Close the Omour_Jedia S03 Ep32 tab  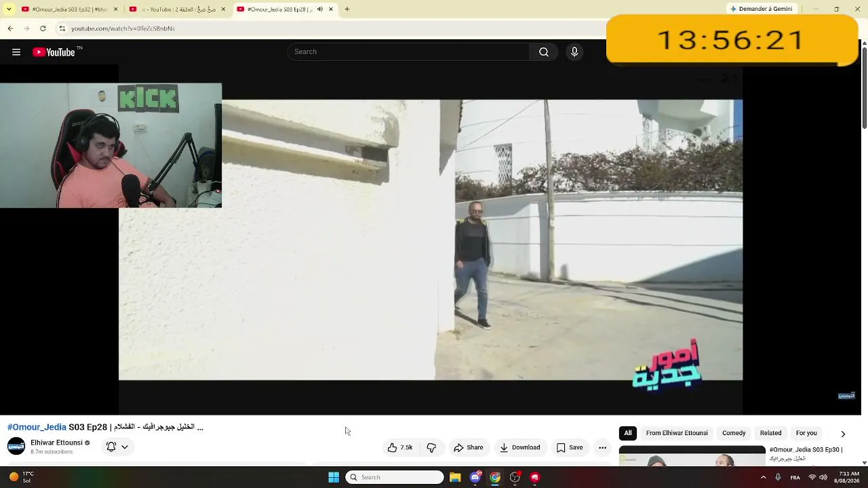[x=115, y=9]
